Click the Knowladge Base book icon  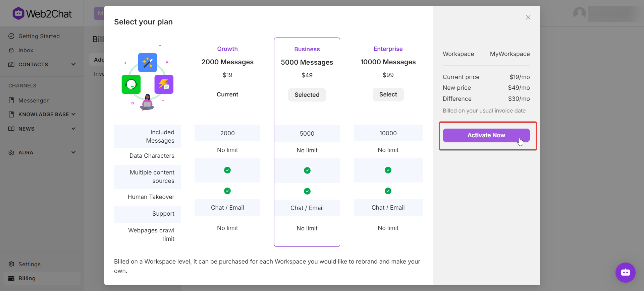click(x=11, y=115)
